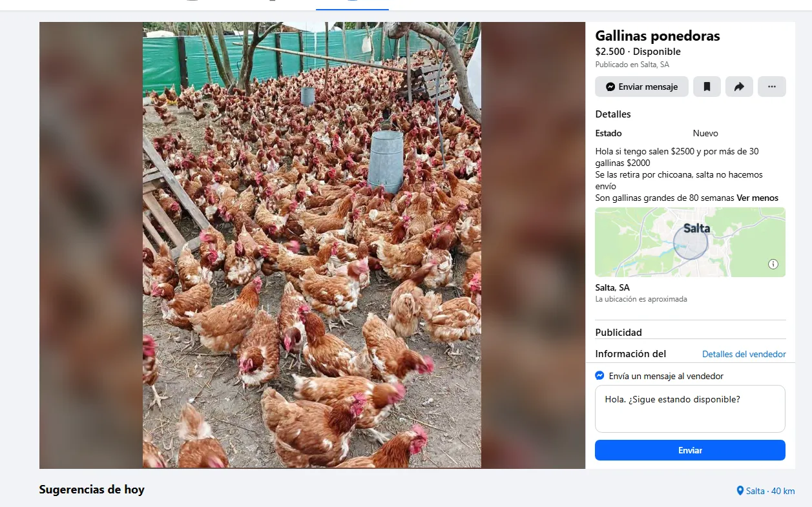
Task: Select the active tab with the blue underline
Action: (352, 6)
